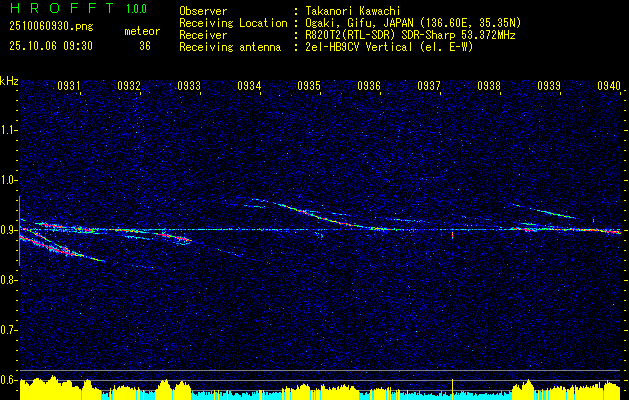Click receiver text R820T2(RTL-SDR) SDR-Sharp 53.372MHz
The width and height of the screenshot is (629, 400).
410,35
